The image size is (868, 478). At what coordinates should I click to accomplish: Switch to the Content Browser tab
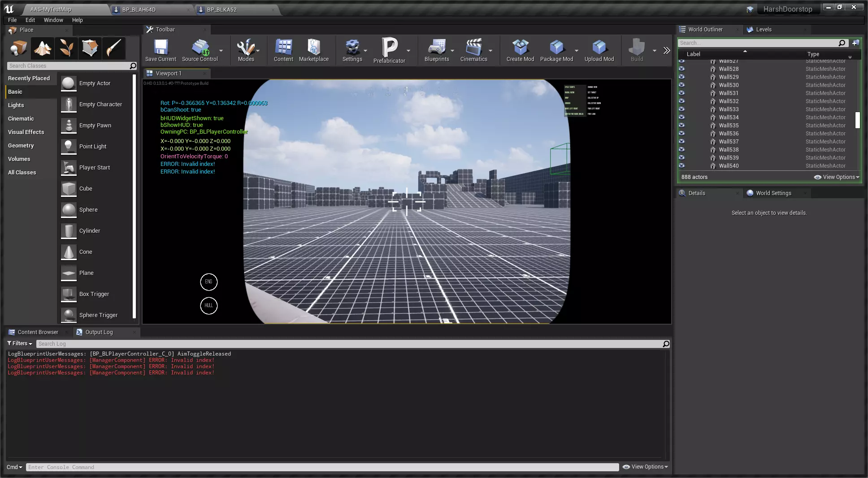tap(38, 332)
